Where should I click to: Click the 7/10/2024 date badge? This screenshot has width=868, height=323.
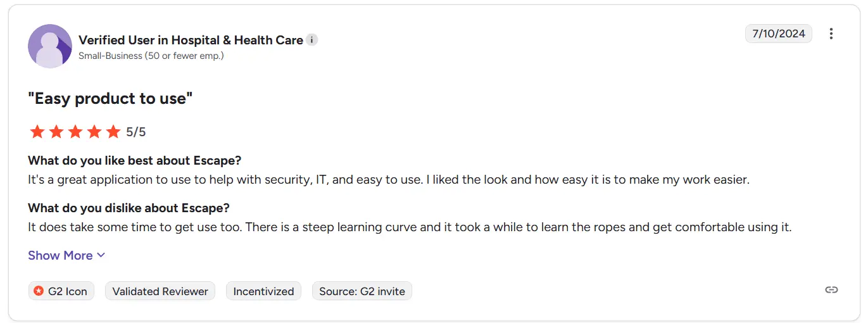(779, 34)
